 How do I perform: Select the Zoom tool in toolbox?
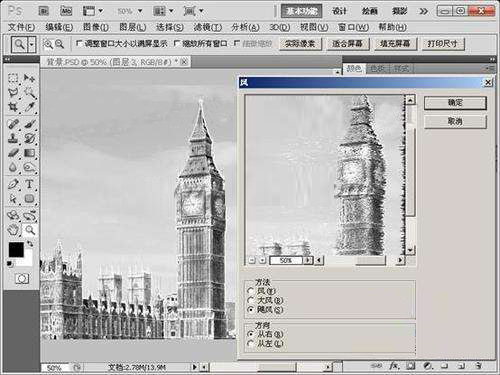point(29,230)
